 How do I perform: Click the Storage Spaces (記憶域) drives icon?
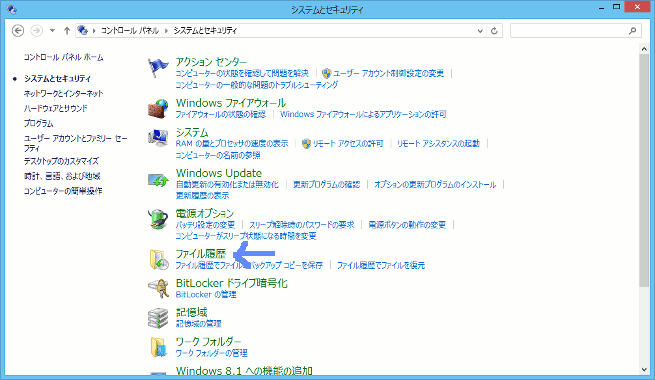(158, 318)
